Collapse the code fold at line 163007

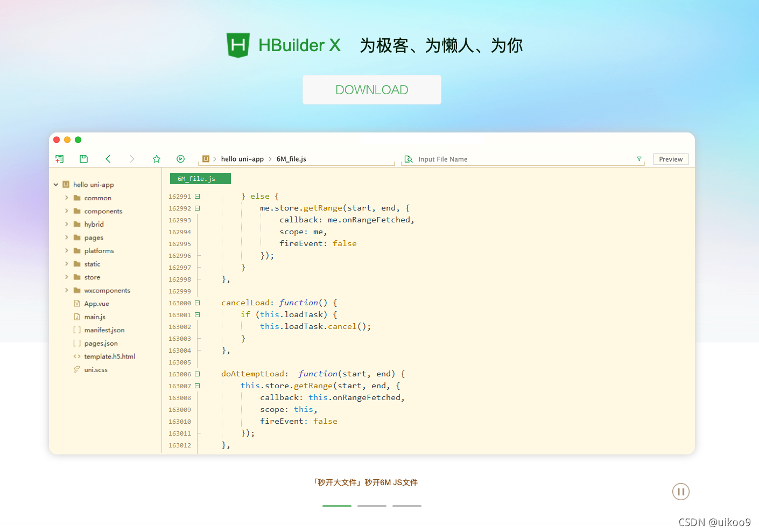[x=198, y=386]
